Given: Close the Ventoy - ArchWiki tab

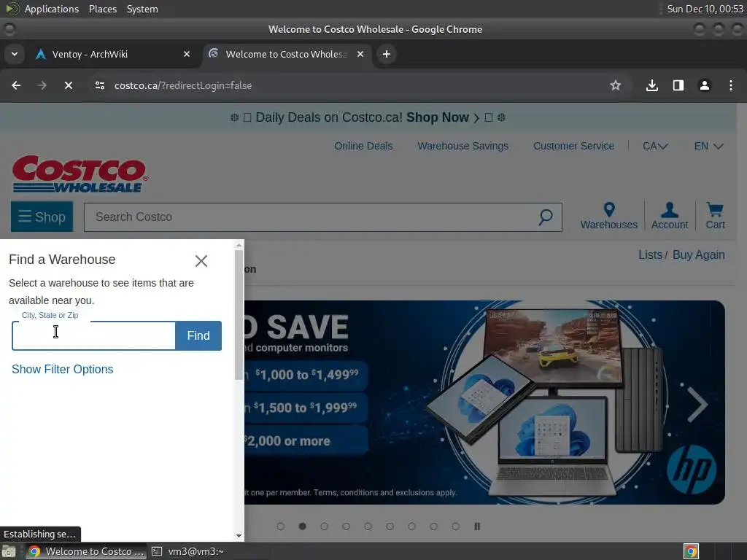Looking at the screenshot, I should pos(187,54).
